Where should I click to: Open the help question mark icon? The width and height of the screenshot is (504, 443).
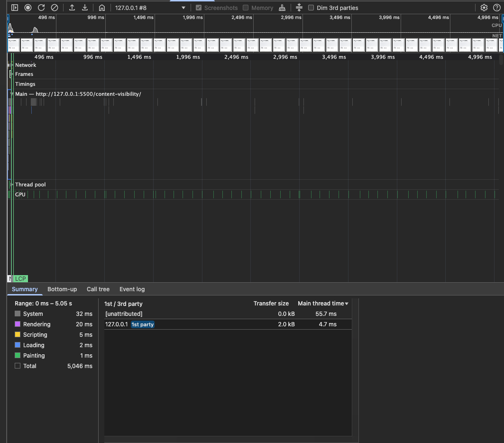coord(496,8)
